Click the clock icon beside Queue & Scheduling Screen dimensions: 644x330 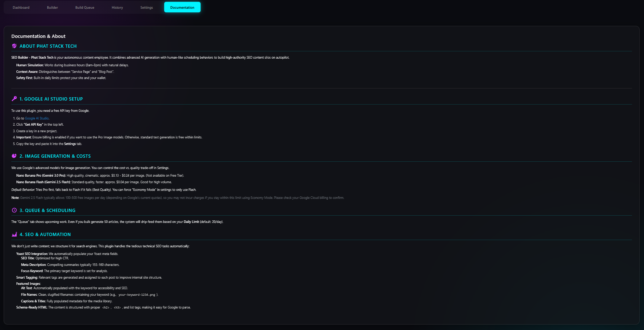(14, 210)
